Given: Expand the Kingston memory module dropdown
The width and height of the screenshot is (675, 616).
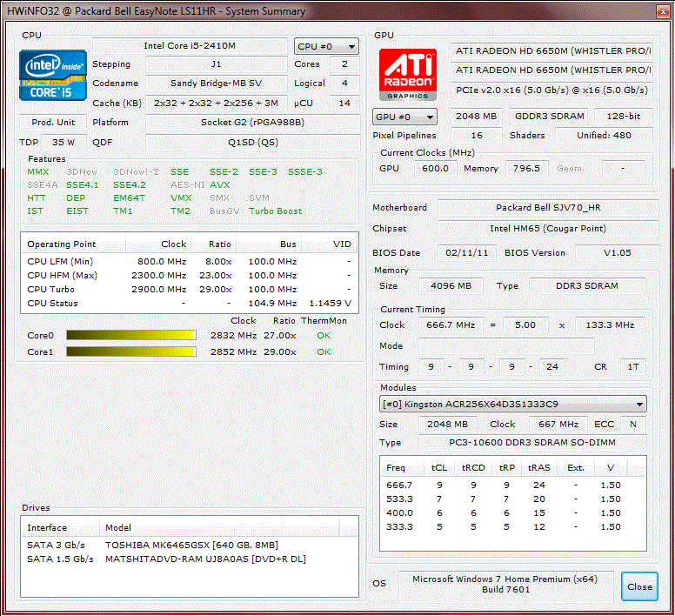Looking at the screenshot, I should pyautogui.click(x=512, y=405).
